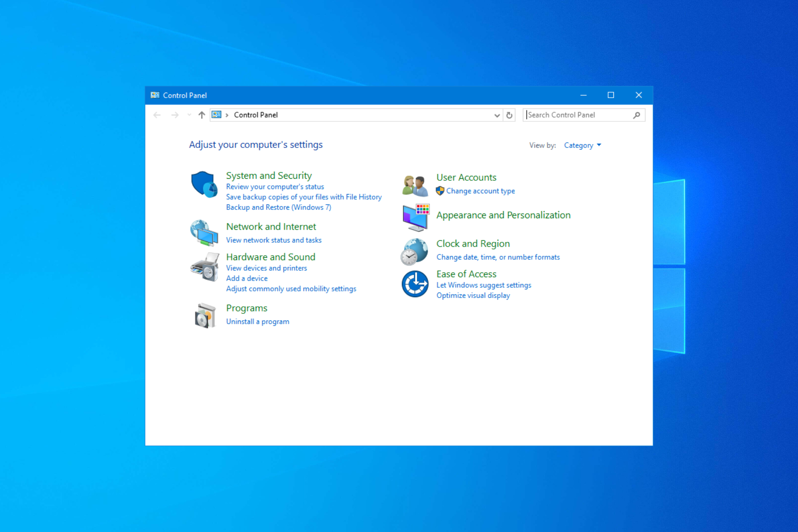Click Add a device link
798x532 pixels.
[247, 278]
